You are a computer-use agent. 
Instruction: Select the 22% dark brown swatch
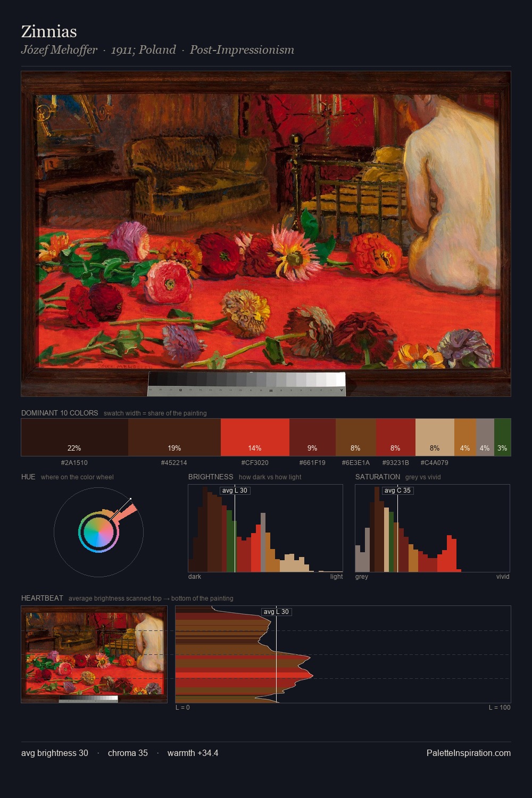pyautogui.click(x=74, y=437)
